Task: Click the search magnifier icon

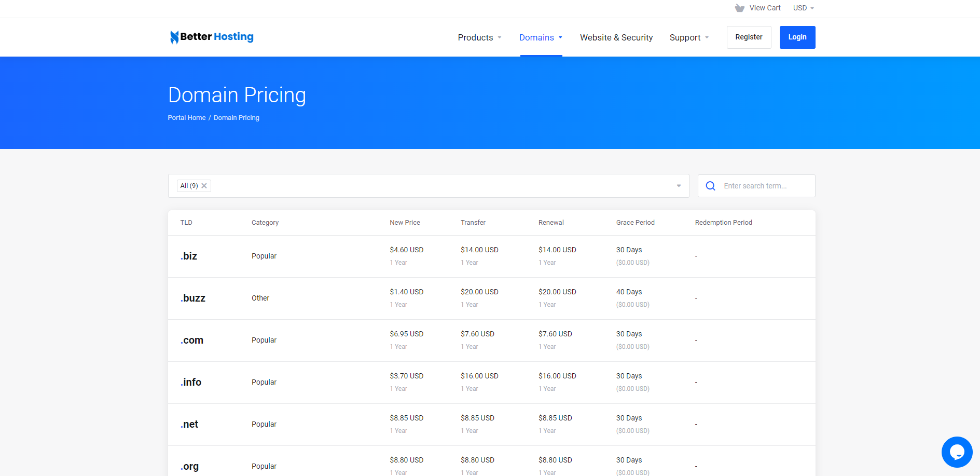Action: pyautogui.click(x=710, y=185)
